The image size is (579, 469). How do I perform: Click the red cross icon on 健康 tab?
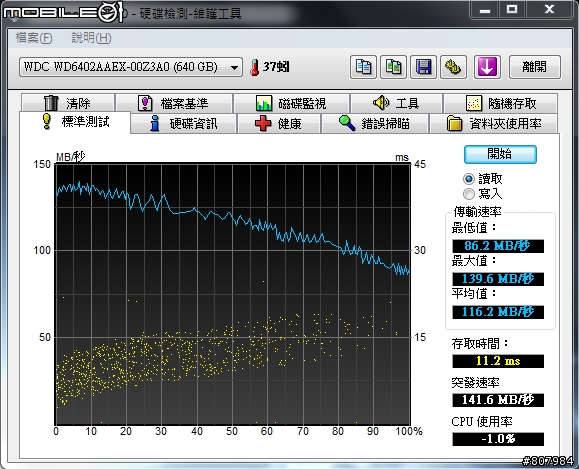263,123
